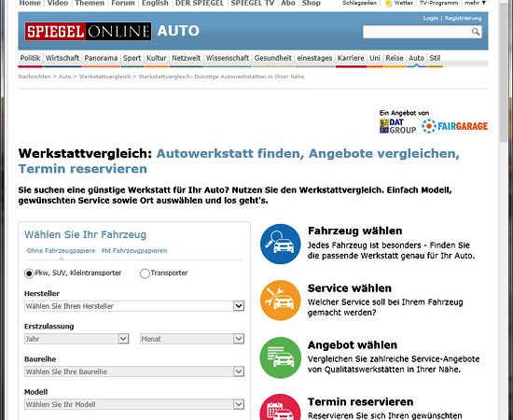This screenshot has height=420, width=513.
Task: Click the DER SPIEGEL link
Action: 200,3
